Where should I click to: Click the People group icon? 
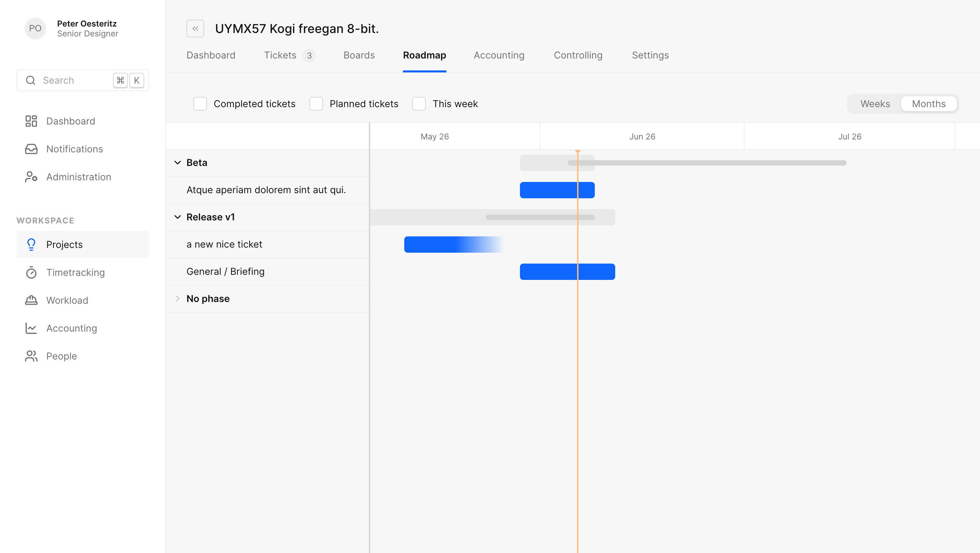click(x=31, y=356)
